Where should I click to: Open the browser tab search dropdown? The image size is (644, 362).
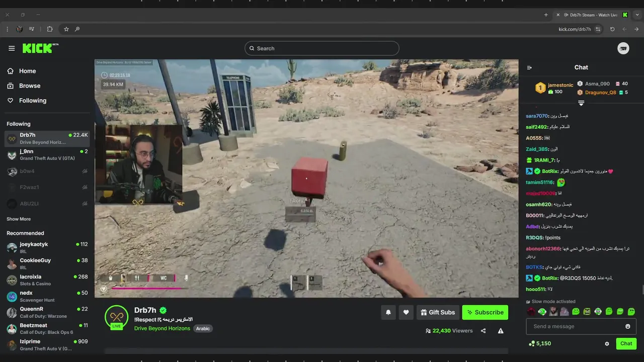click(x=637, y=15)
